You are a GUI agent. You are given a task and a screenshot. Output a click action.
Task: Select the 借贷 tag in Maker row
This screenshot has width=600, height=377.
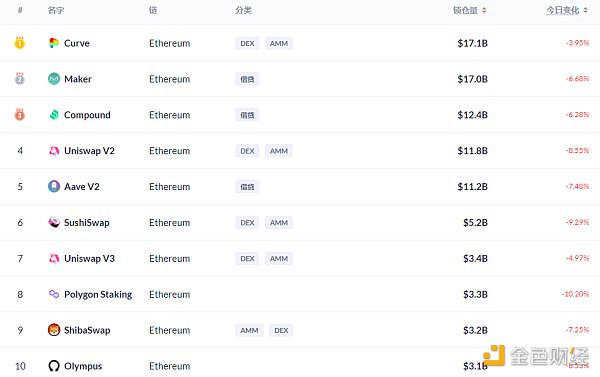[x=247, y=79]
